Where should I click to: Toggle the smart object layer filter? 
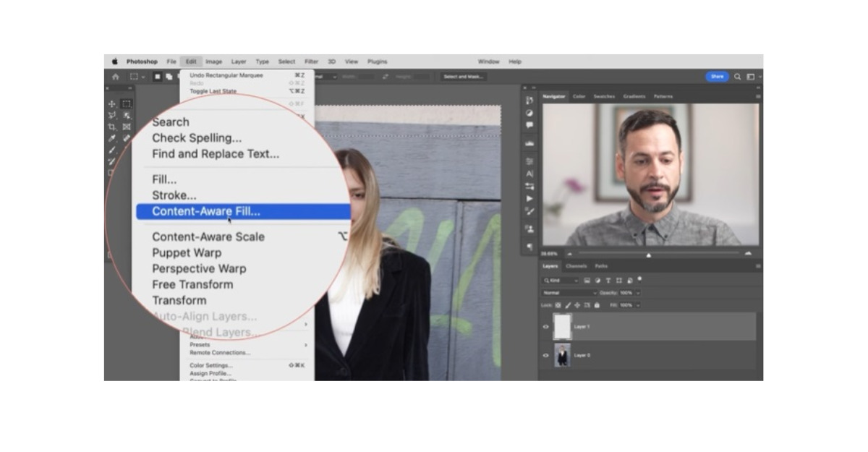(x=630, y=281)
